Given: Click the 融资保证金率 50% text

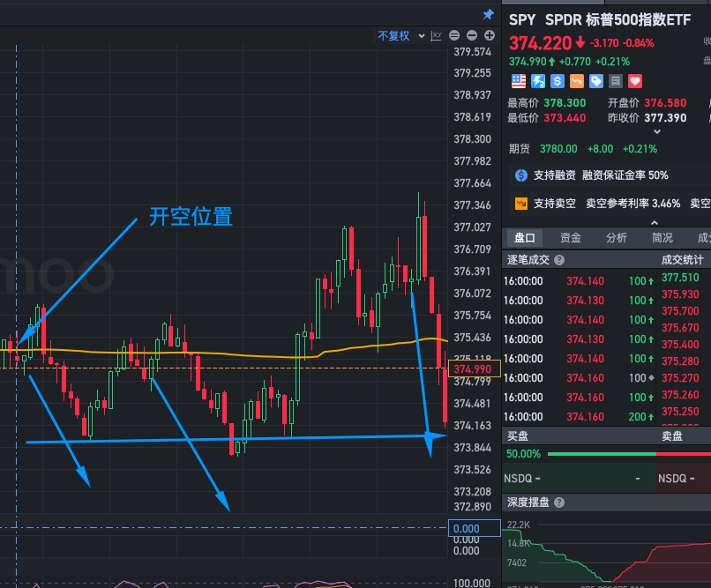Looking at the screenshot, I should coord(625,175).
